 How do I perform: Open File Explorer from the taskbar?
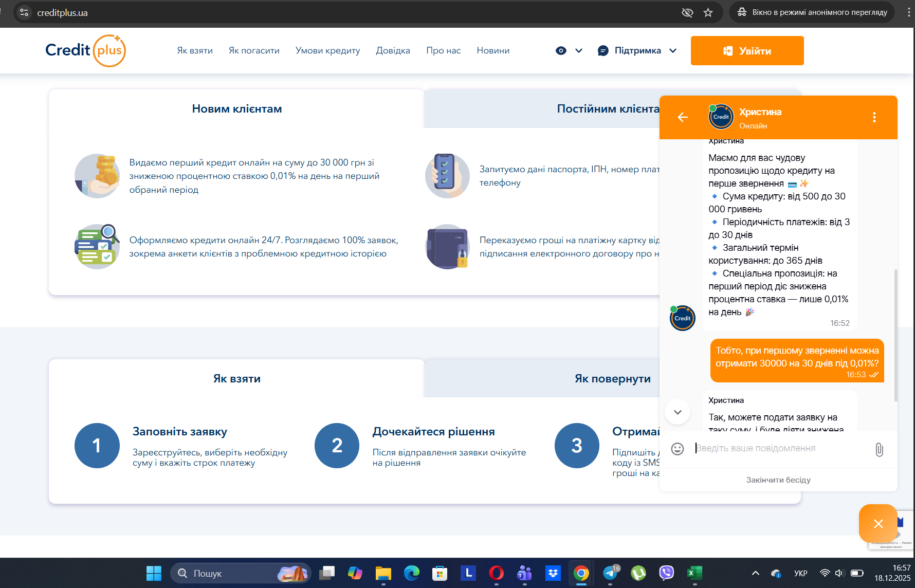click(383, 573)
